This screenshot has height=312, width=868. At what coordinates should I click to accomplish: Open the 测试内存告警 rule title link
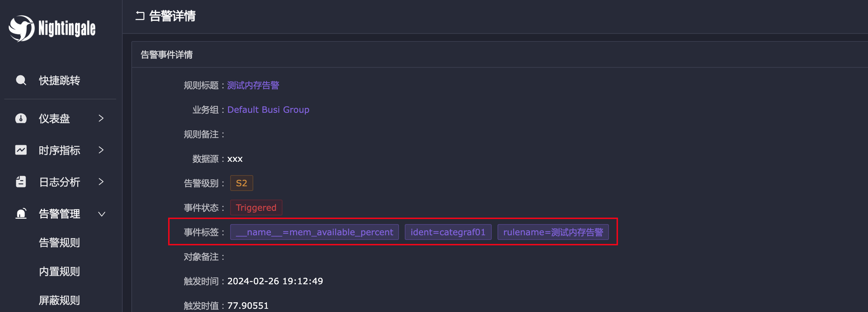[x=253, y=85]
